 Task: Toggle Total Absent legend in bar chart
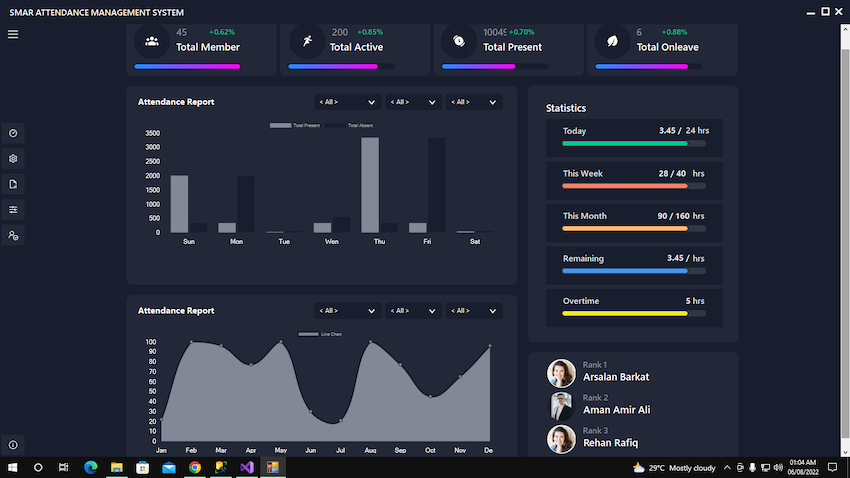349,125
